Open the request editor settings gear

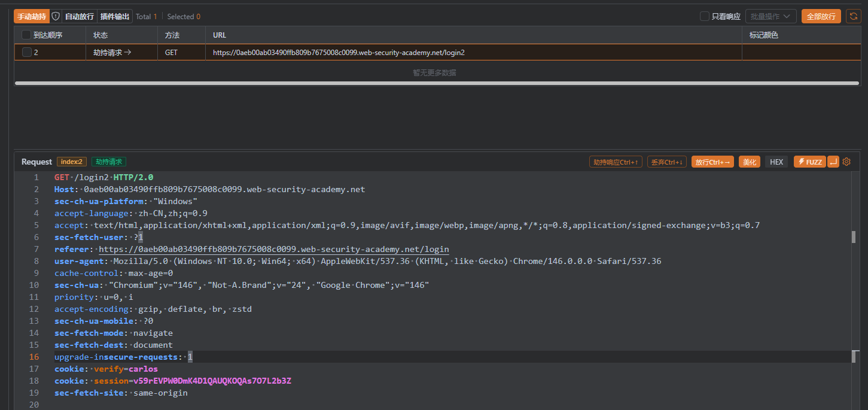pos(846,162)
